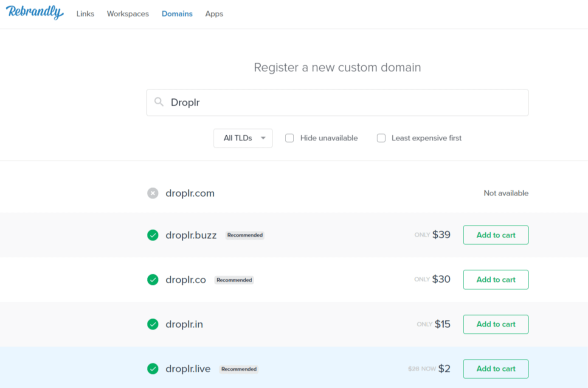Add droplr.co to cart
This screenshot has width=588, height=388.
coord(496,280)
